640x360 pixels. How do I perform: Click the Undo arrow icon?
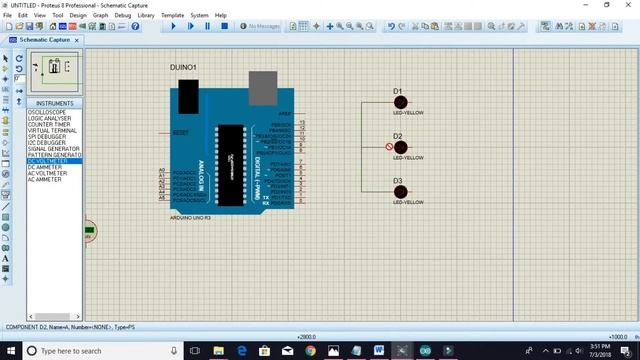(391, 26)
